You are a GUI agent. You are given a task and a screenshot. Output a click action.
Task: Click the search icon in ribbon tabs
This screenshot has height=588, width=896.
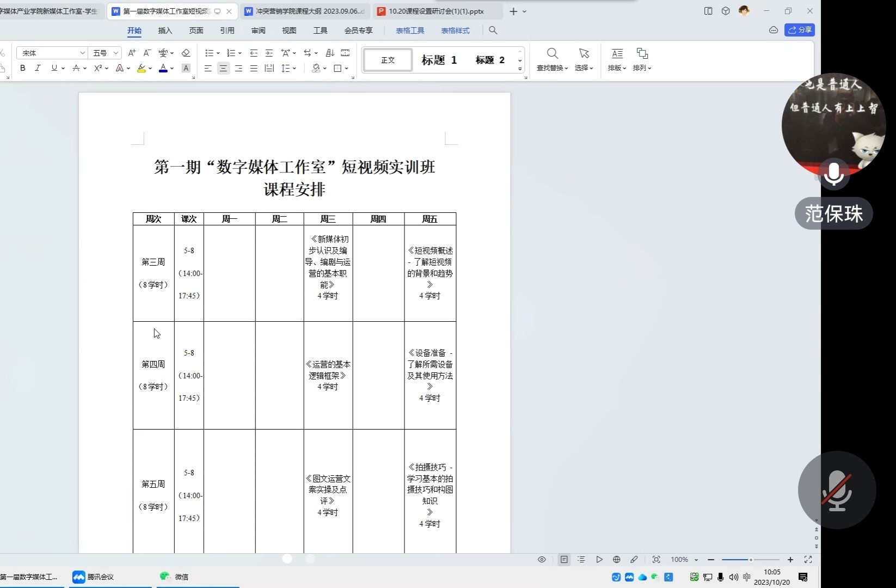click(493, 30)
